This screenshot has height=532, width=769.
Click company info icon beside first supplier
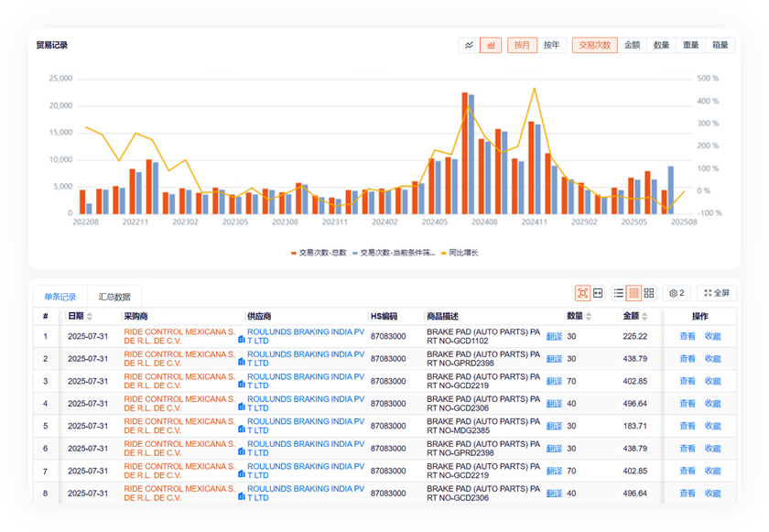tap(242, 339)
